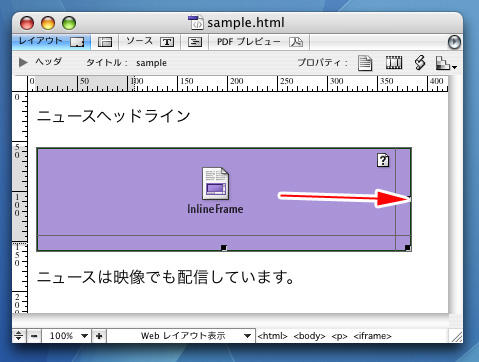
Task: Expand the ヘッダ disclosure triangle
Action: tap(23, 62)
